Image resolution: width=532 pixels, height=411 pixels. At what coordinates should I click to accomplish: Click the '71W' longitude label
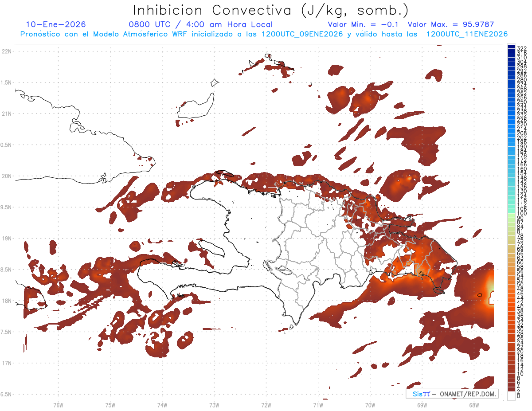pyautogui.click(x=318, y=405)
